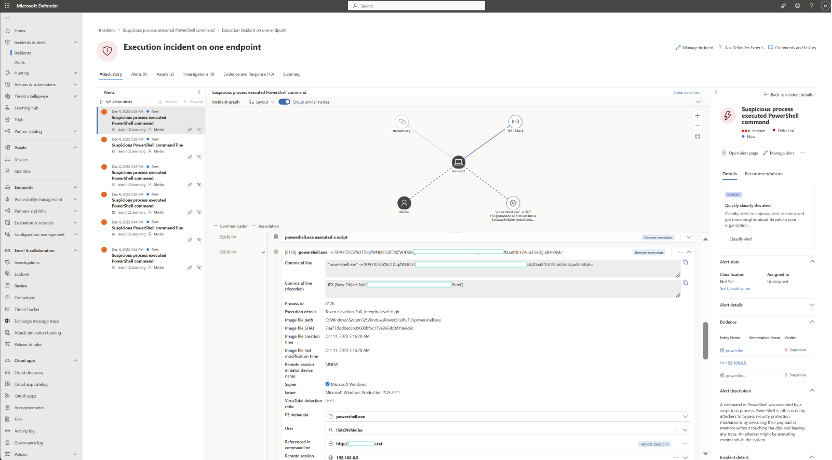Open Devices under Assets
The width and height of the screenshot is (832, 460).
coord(21,159)
